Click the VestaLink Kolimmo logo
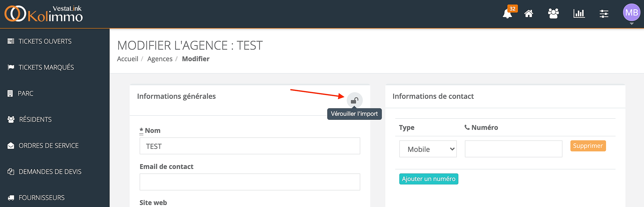644x207 pixels. (x=44, y=14)
